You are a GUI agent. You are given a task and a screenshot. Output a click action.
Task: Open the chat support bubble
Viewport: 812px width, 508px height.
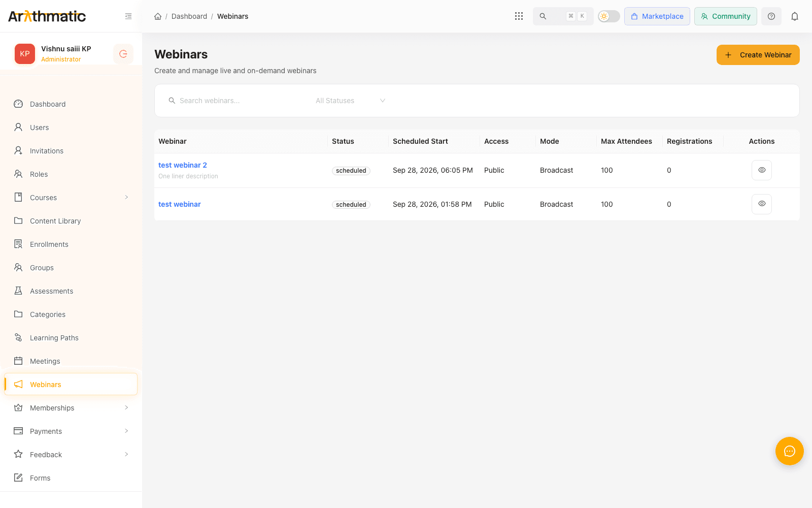[790, 451]
